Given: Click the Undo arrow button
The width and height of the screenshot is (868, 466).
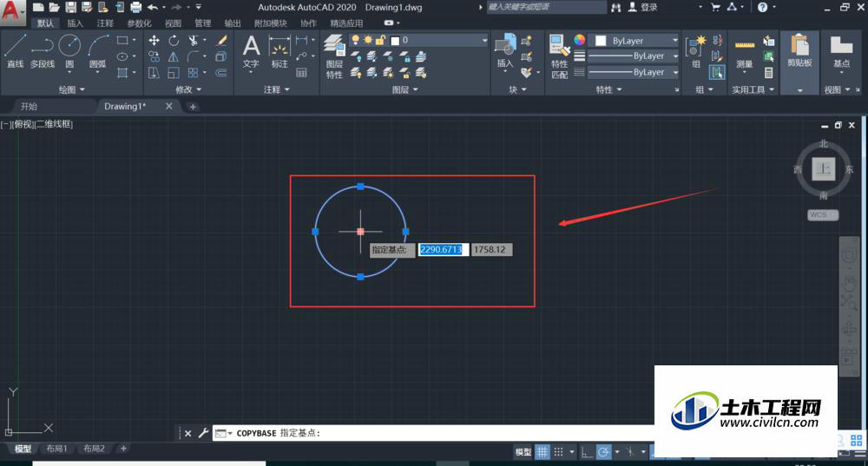Looking at the screenshot, I should click(152, 7).
